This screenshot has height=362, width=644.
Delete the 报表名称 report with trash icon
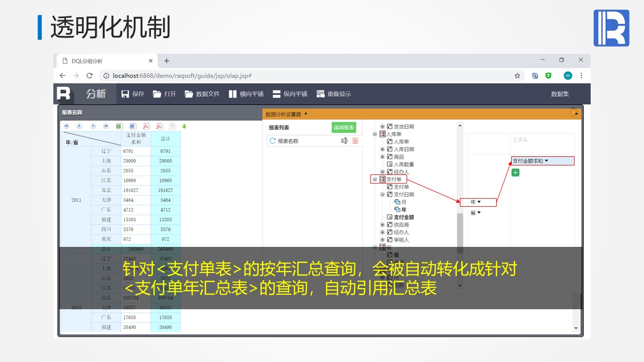[355, 141]
